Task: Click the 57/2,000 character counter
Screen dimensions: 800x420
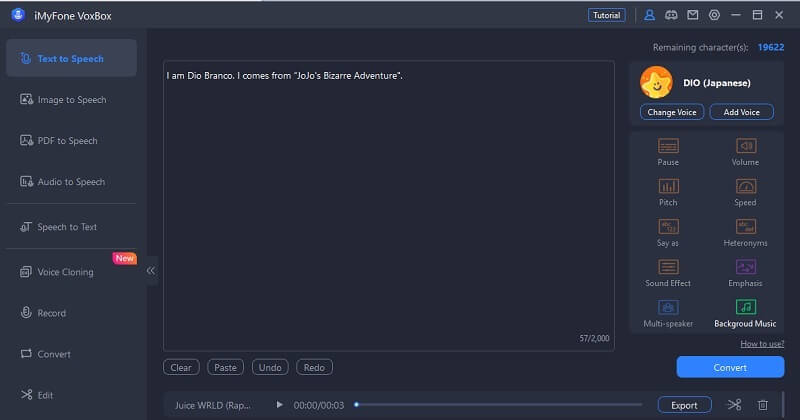Action: pyautogui.click(x=594, y=338)
